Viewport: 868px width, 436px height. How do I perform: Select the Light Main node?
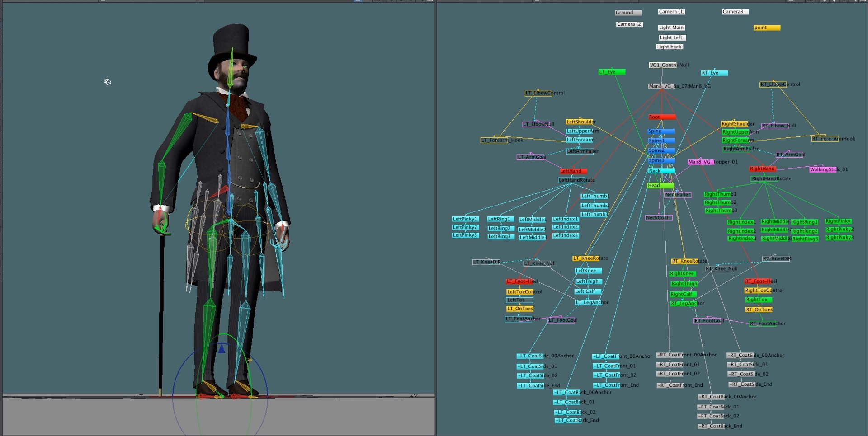(672, 28)
